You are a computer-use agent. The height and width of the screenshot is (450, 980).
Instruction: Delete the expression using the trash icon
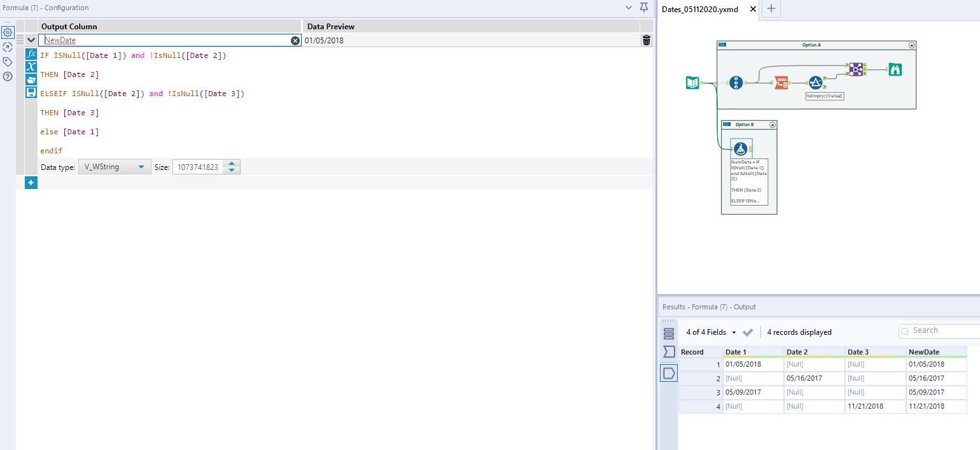click(646, 39)
